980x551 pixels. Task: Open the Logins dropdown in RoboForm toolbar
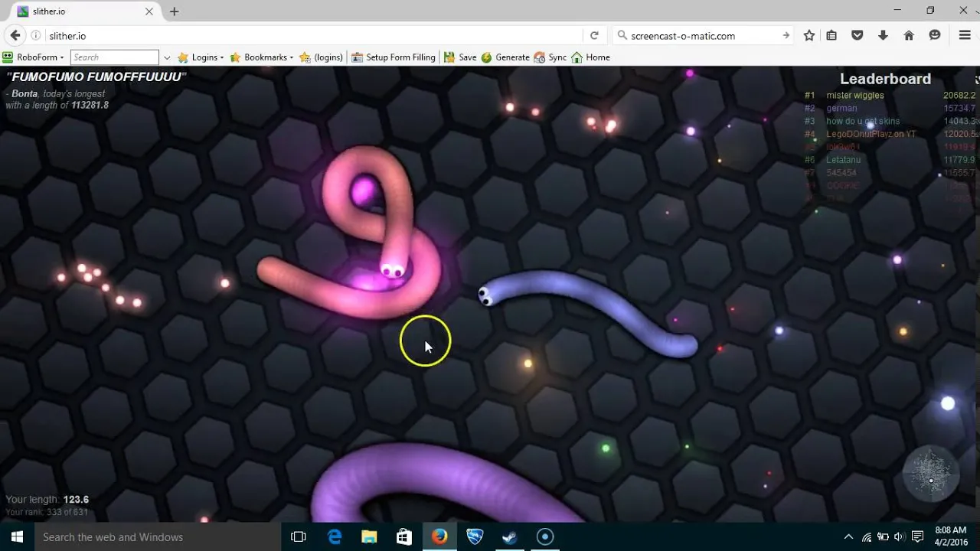click(x=201, y=57)
